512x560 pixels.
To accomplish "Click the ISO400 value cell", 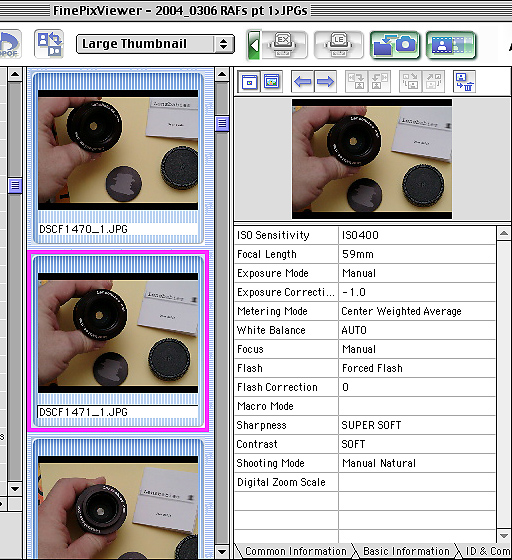I will [417, 235].
